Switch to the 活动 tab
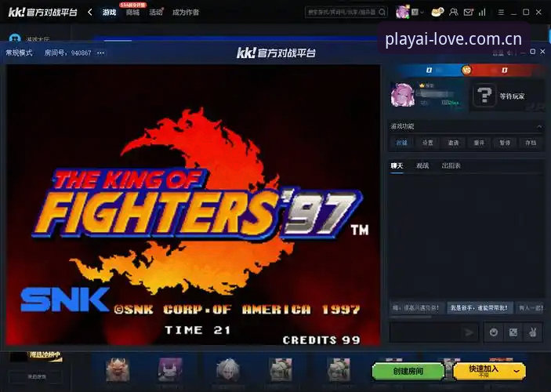Screen dimensions: 551x392 click(x=156, y=13)
